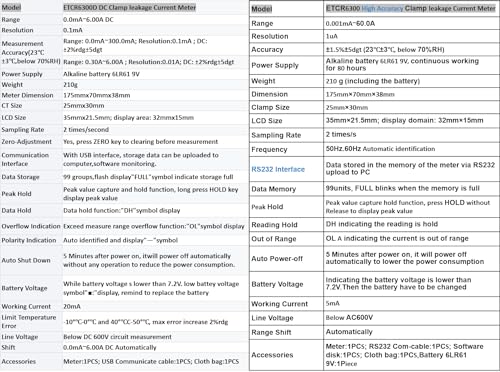Viewport: 500px width, 372px height.
Task: Click the 'Data Hold' row label
Action: pyautogui.click(x=16, y=210)
